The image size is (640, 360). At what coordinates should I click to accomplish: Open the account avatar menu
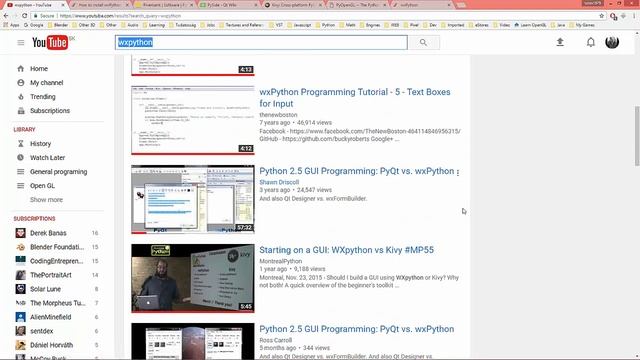coord(612,42)
